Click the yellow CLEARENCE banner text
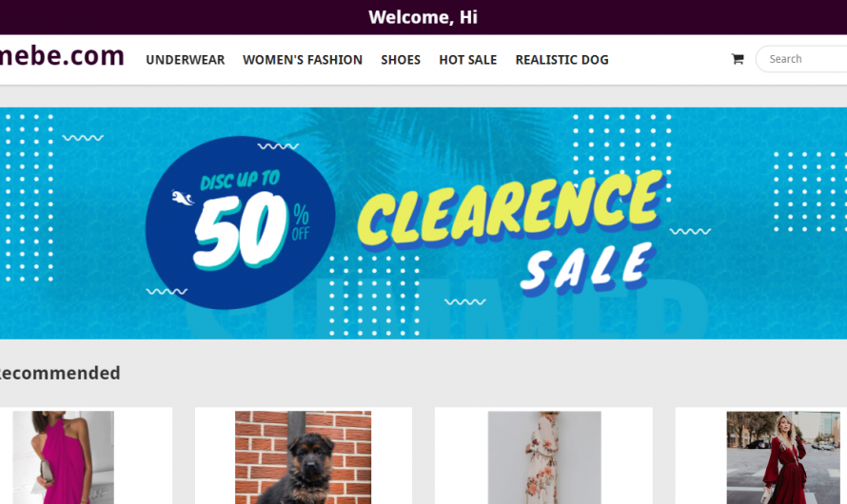The height and width of the screenshot is (504, 847). (510, 207)
